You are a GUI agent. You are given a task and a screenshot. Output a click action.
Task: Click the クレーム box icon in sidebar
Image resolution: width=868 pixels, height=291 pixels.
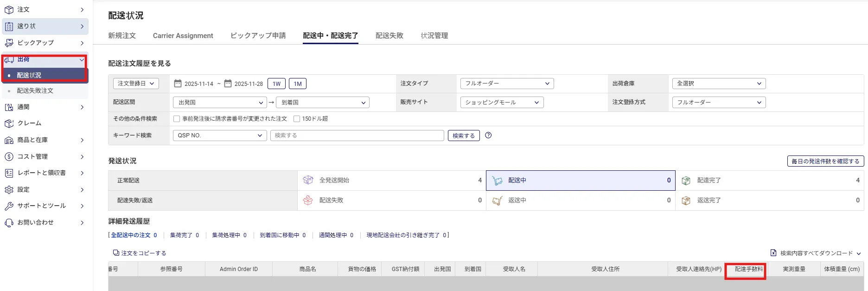click(x=9, y=123)
